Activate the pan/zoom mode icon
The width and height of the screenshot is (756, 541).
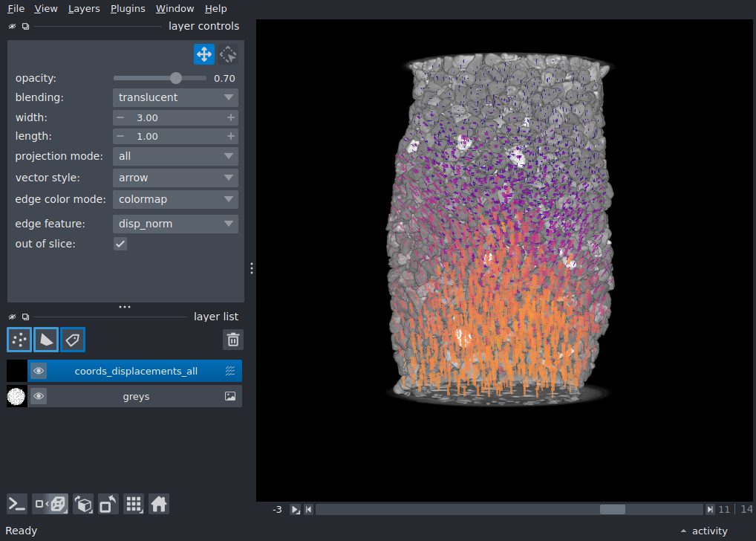coord(204,54)
